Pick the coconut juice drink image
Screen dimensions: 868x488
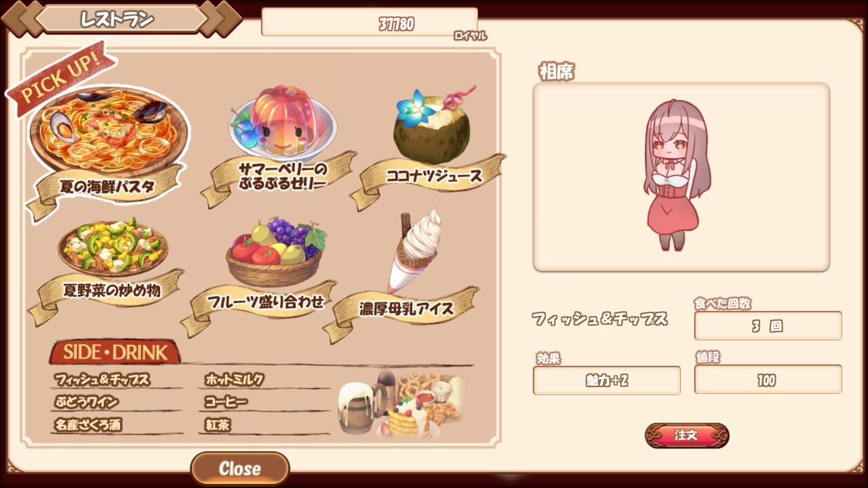coord(431,125)
